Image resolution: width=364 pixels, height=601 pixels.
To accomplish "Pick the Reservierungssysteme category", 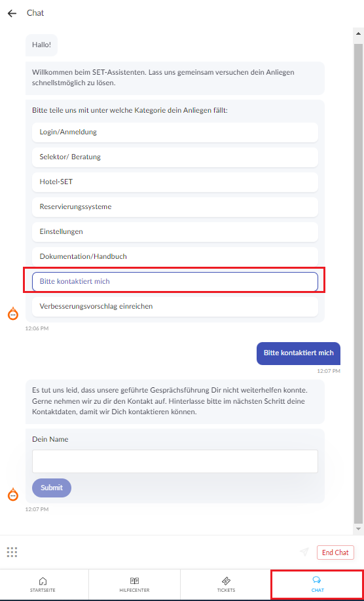I will tap(175, 207).
